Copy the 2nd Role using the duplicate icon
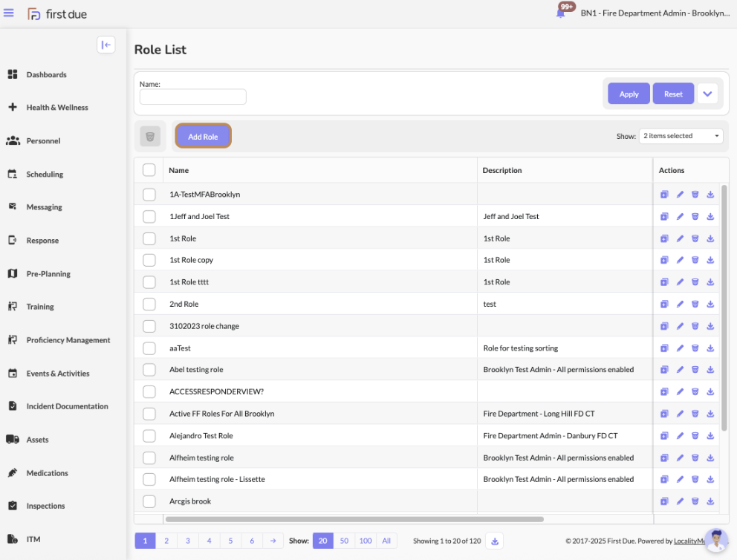This screenshot has width=737, height=560. pyautogui.click(x=664, y=304)
